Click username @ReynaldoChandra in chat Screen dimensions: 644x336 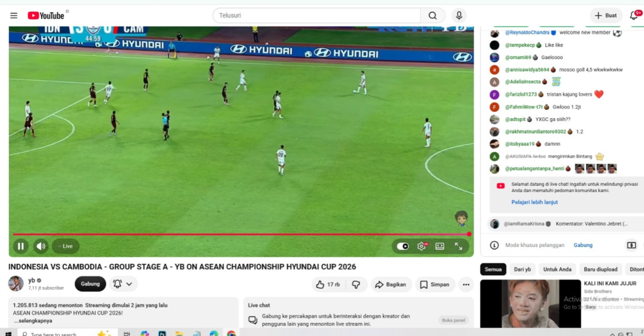[527, 33]
